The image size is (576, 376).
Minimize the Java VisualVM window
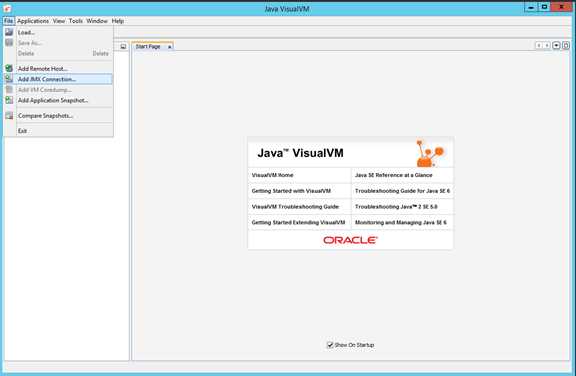[x=530, y=7]
